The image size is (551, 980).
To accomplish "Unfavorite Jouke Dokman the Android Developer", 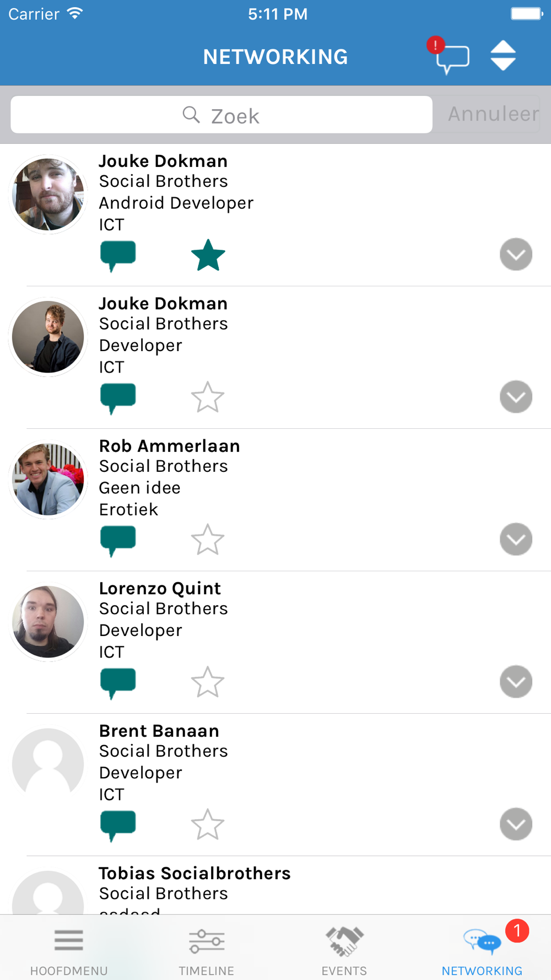I will point(208,255).
